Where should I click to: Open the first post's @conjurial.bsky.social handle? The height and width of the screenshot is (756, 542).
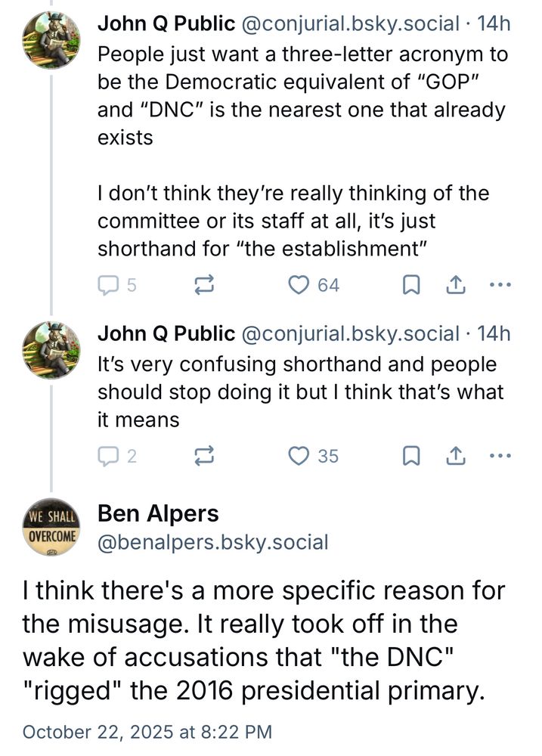[349, 24]
